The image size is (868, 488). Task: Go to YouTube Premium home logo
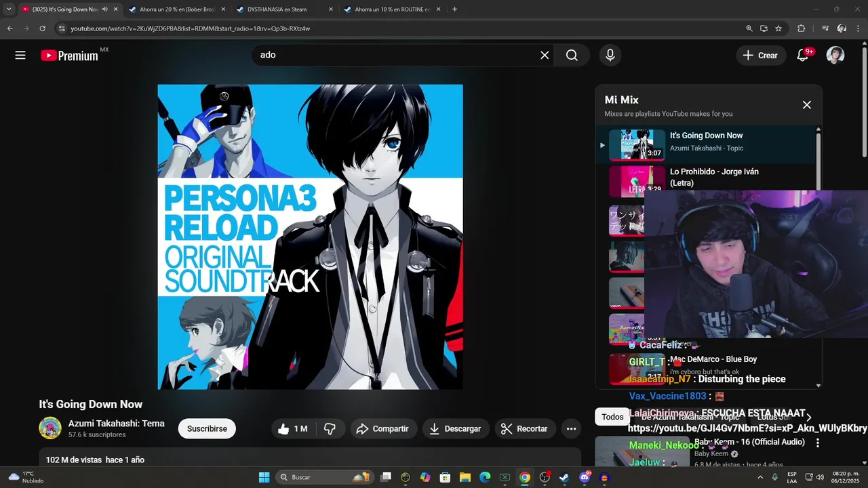point(70,56)
